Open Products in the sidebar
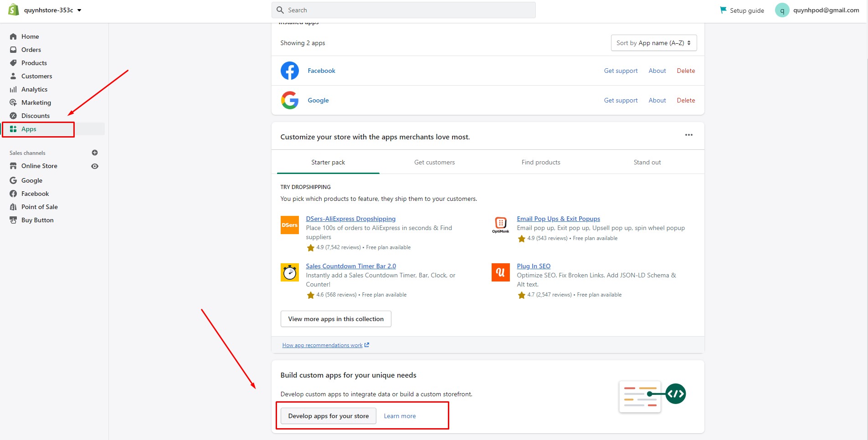The image size is (868, 440). tap(34, 63)
